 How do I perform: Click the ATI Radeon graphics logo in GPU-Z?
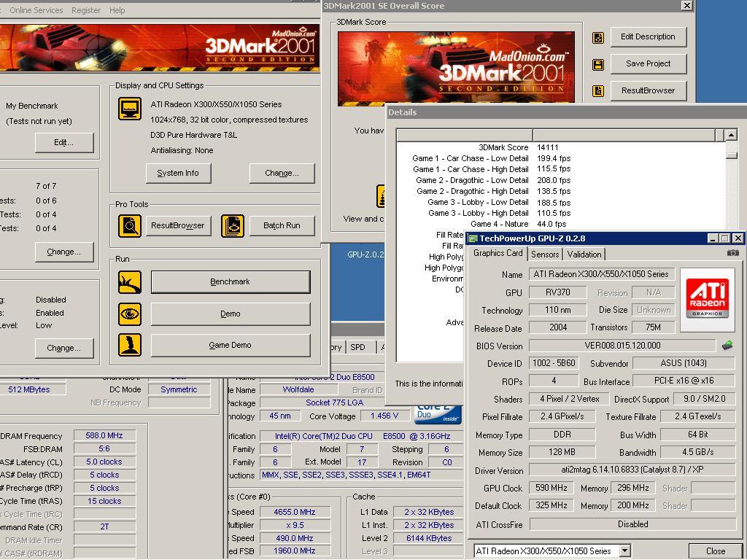coord(708,300)
